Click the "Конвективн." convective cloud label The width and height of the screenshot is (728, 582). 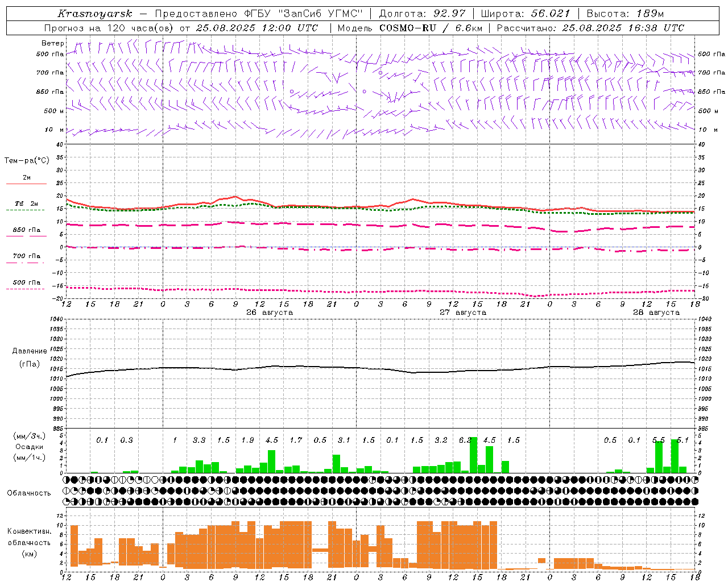[x=30, y=531]
